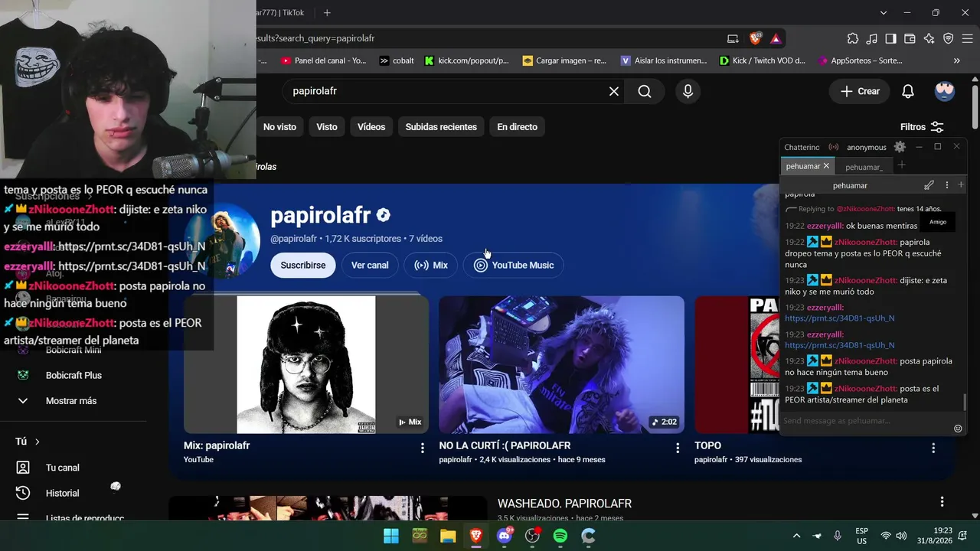Click the install app icon in address bar
The width and height of the screenshot is (980, 551).
point(733,38)
